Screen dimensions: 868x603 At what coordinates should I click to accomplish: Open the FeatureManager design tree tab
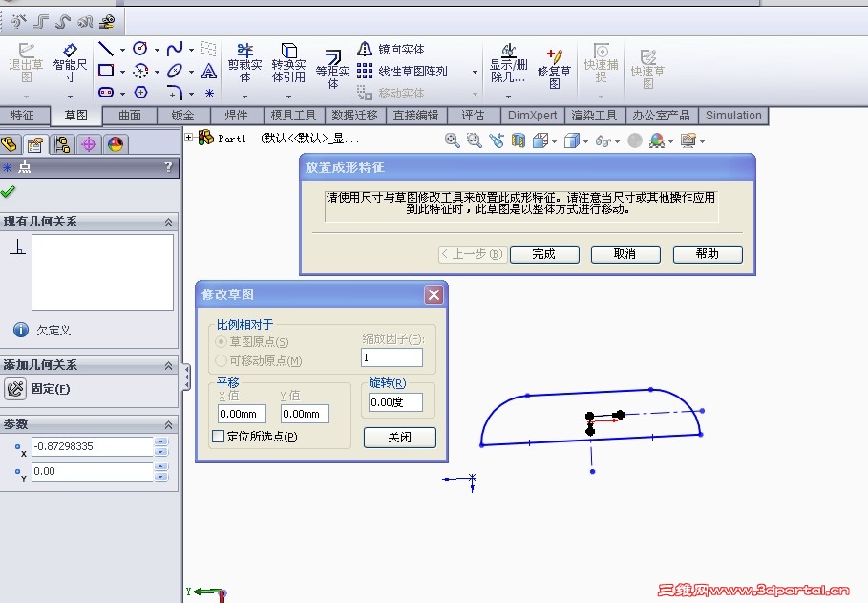pyautogui.click(x=10, y=144)
